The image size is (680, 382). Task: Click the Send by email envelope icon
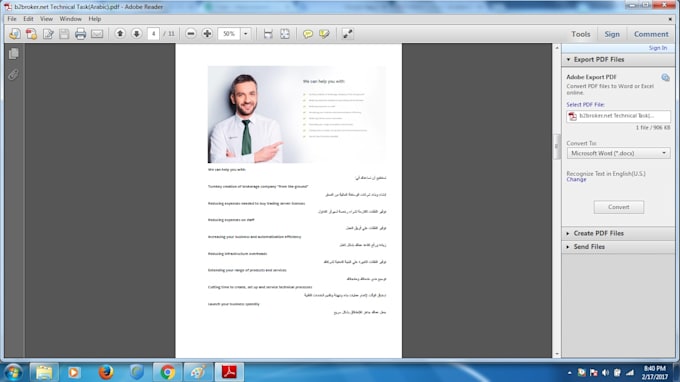97,34
